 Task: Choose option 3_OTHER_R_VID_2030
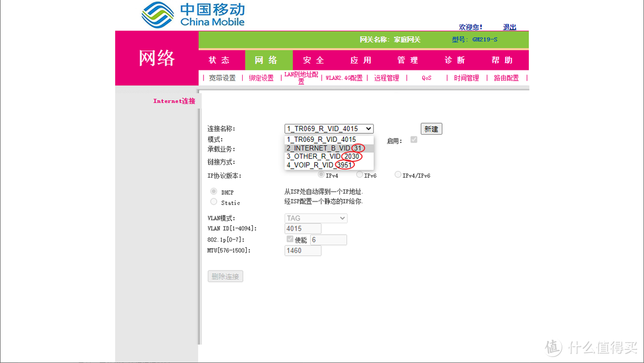click(x=329, y=156)
